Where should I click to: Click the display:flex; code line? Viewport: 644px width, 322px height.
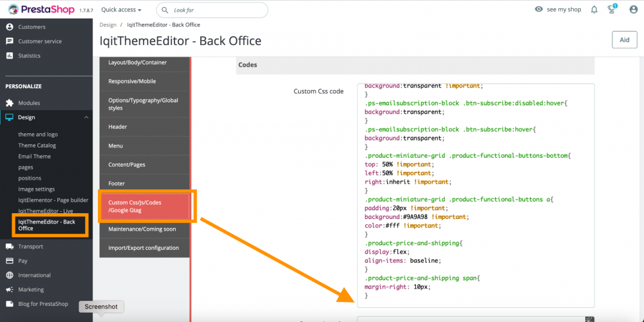point(387,252)
